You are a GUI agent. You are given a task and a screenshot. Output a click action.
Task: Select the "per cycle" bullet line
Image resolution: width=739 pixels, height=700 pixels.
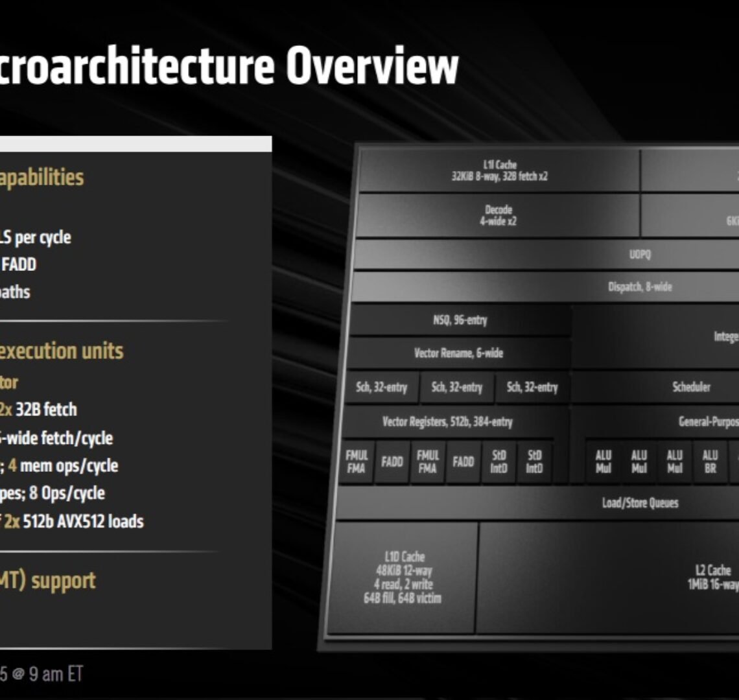(x=36, y=237)
